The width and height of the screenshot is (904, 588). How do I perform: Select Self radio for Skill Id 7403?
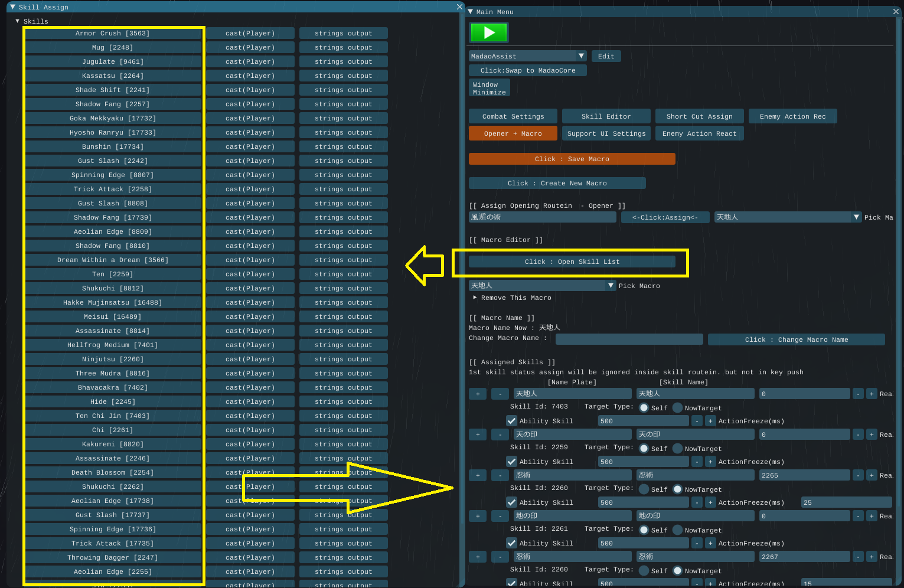pos(644,408)
